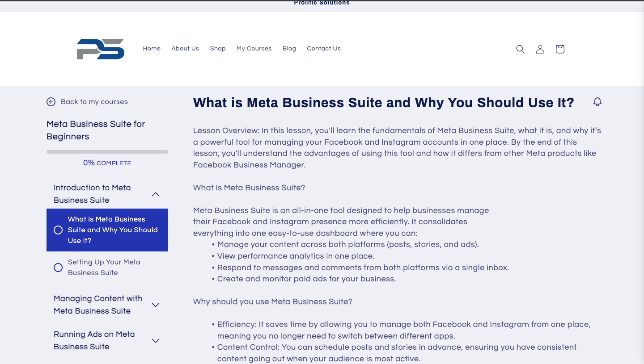This screenshot has width=644, height=364.
Task: Open the search magnifier icon
Action: (x=520, y=49)
